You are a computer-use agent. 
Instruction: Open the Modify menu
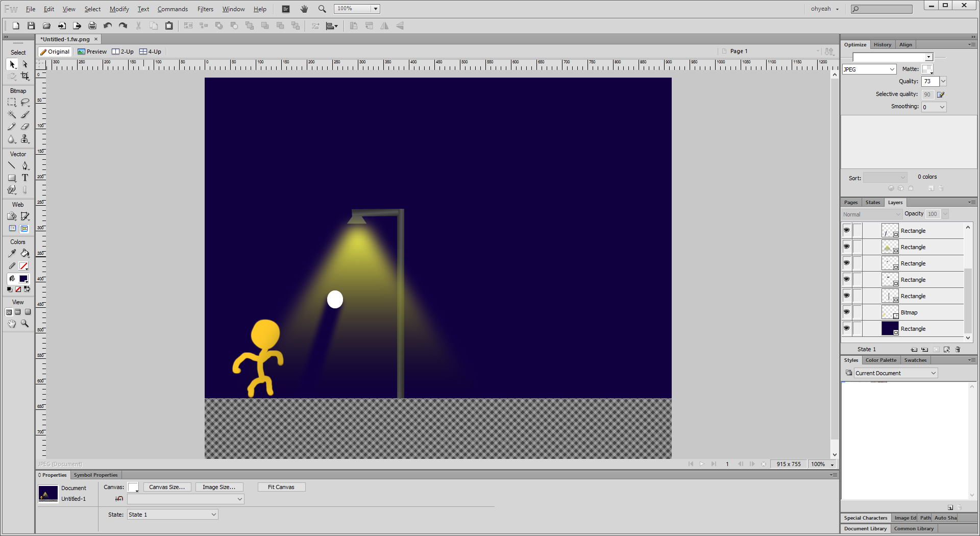[119, 9]
